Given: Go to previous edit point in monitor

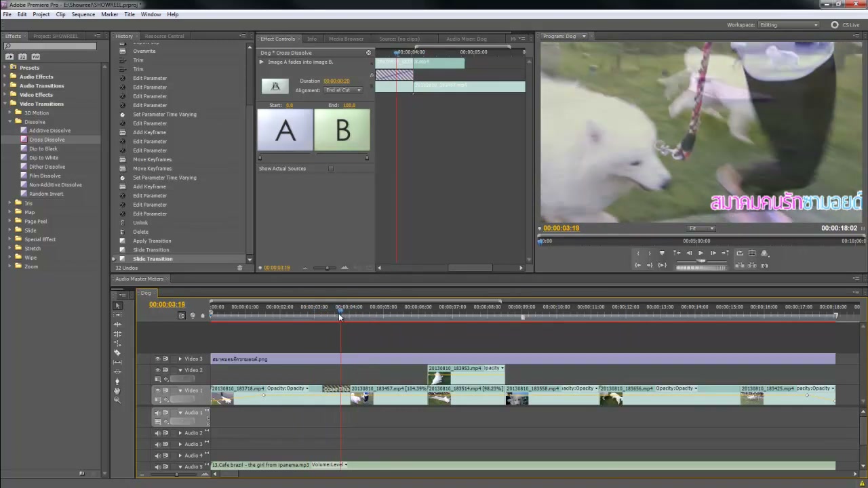Looking at the screenshot, I should (x=677, y=253).
